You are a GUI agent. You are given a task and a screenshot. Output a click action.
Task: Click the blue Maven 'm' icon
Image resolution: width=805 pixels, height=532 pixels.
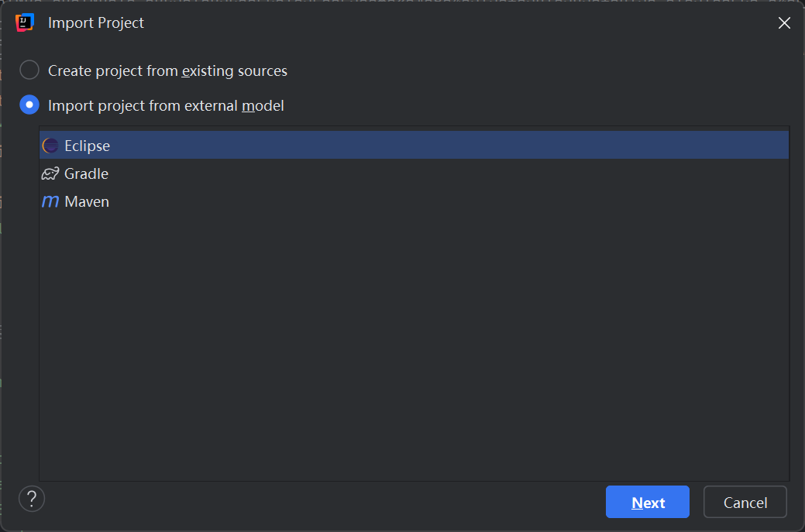click(50, 201)
